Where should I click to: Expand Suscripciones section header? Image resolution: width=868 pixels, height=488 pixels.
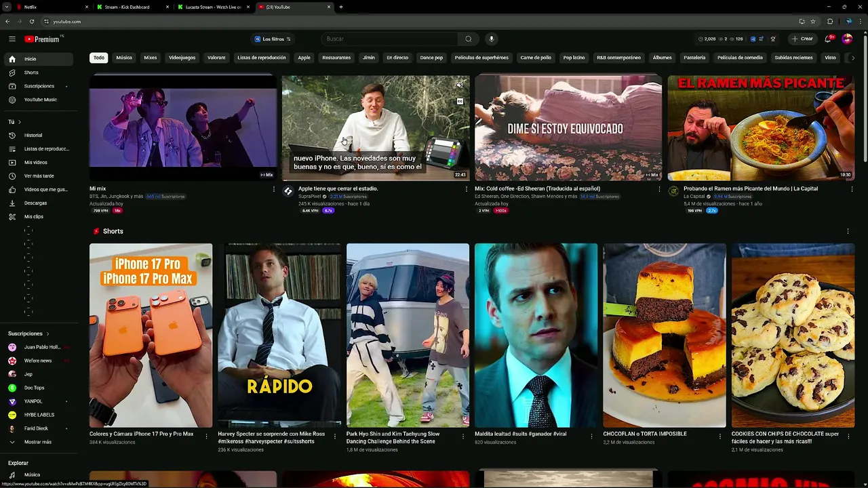29,333
